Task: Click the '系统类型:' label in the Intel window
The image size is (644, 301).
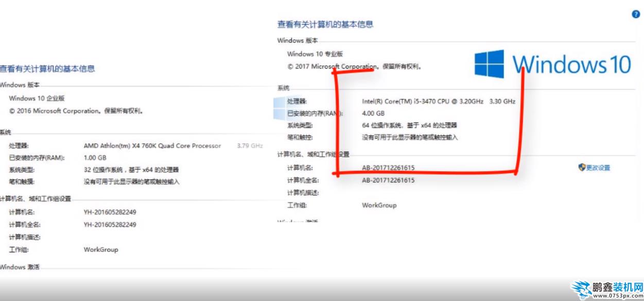Action: point(300,125)
